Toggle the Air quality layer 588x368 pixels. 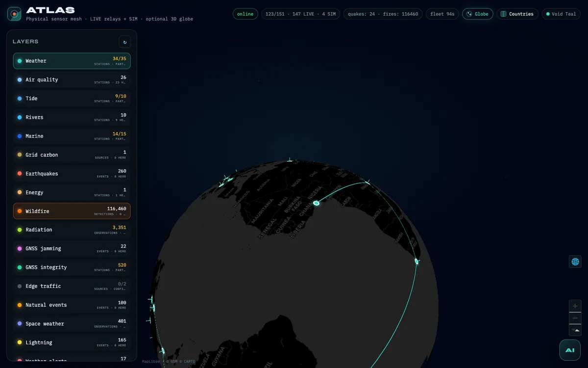(72, 79)
